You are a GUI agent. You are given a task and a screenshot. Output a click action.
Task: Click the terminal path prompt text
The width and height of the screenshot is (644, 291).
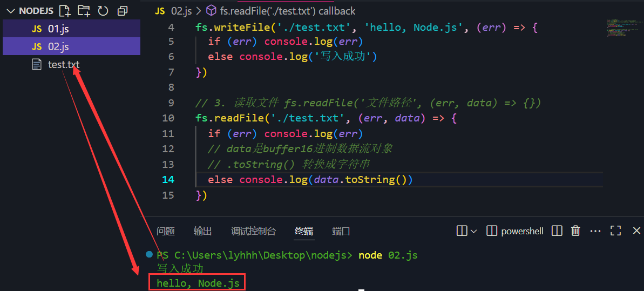tap(255, 255)
